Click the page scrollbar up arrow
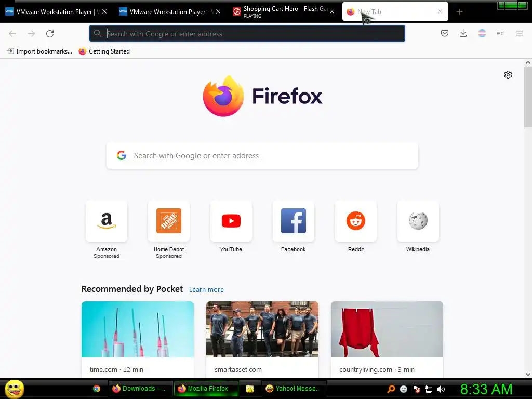The height and width of the screenshot is (399, 532). [x=528, y=62]
